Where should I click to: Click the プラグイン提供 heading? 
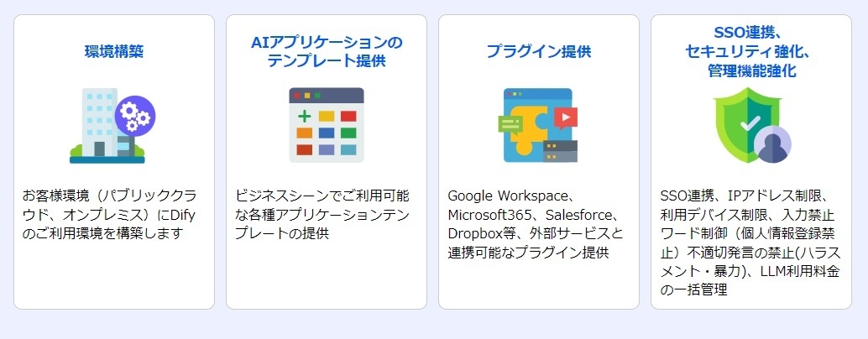click(x=539, y=51)
